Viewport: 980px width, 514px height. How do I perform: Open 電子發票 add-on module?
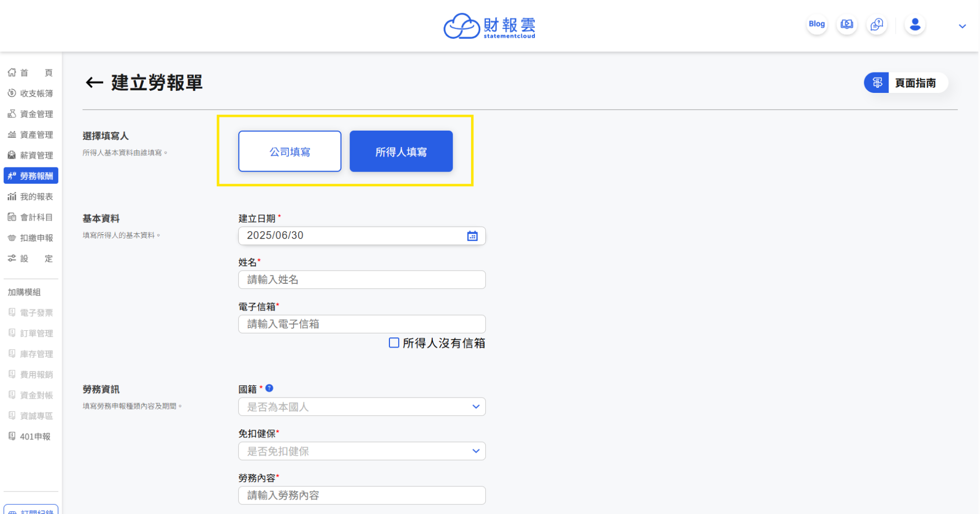tap(31, 312)
